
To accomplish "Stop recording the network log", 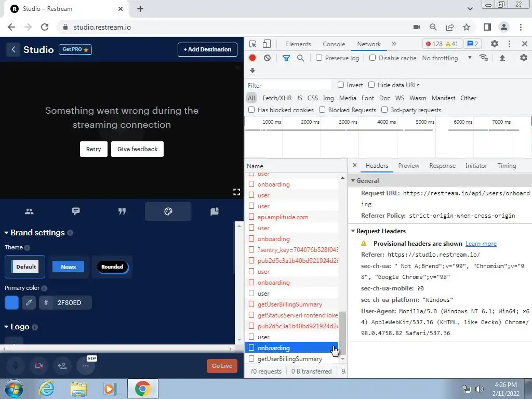I will [x=252, y=58].
